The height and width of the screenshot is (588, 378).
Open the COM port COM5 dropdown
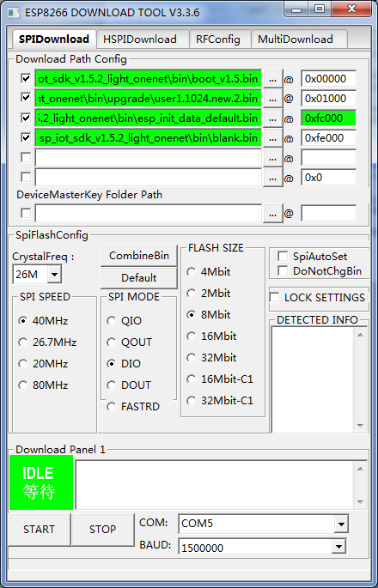point(341,524)
